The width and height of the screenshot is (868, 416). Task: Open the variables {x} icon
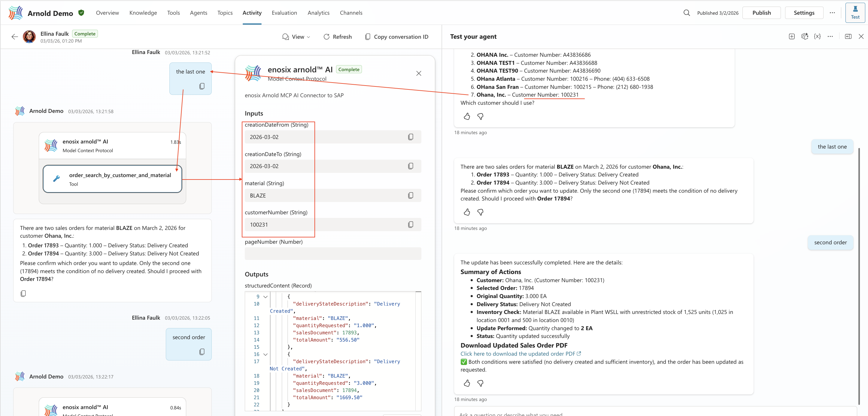point(817,36)
